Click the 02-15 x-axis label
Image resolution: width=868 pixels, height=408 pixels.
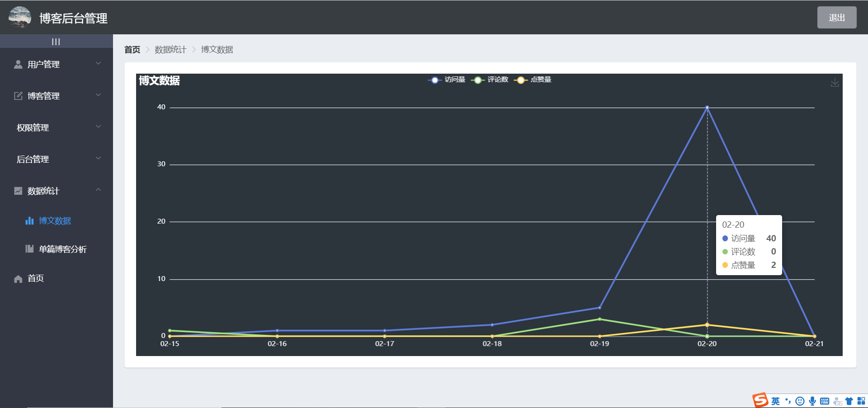[170, 344]
